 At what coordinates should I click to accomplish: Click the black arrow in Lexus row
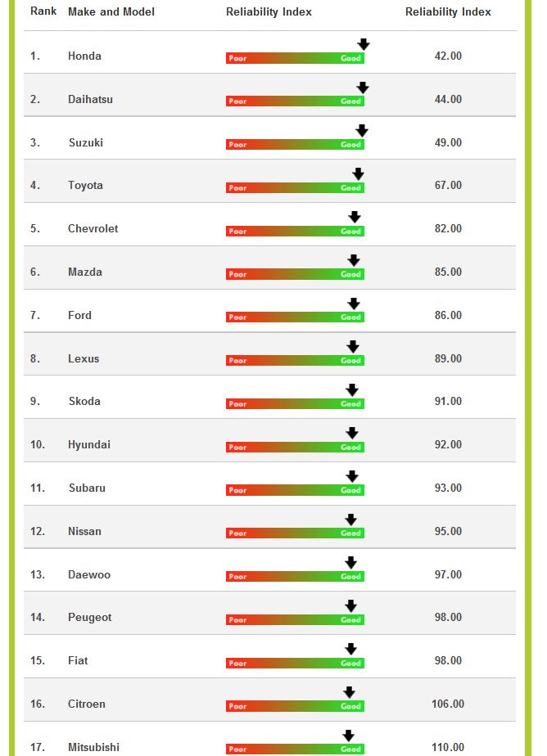tap(353, 347)
